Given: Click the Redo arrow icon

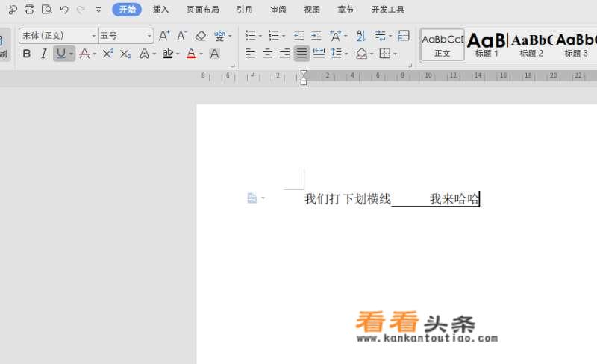Looking at the screenshot, I should click(x=81, y=10).
